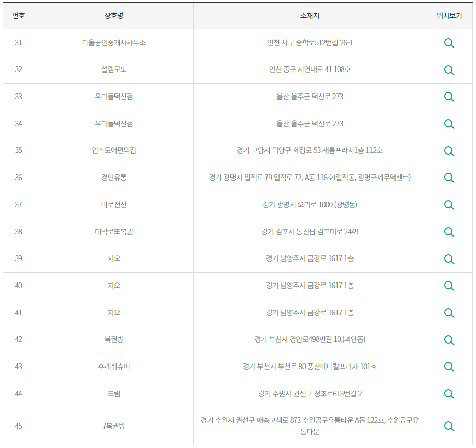Select store name 바로전산

point(114,205)
